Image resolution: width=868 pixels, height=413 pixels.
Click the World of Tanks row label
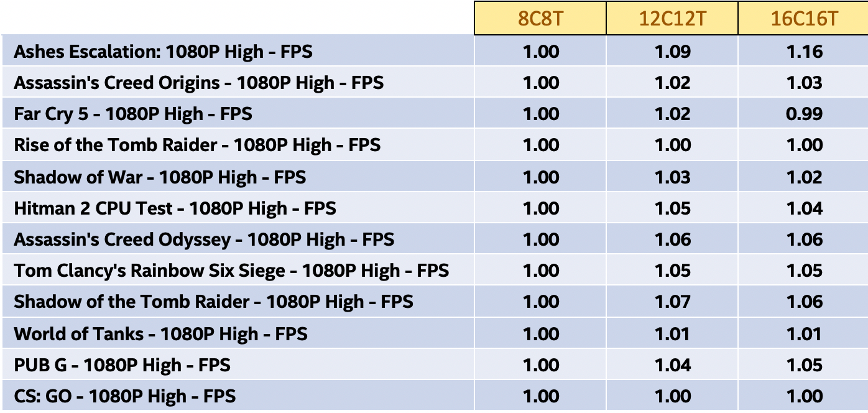pos(160,334)
